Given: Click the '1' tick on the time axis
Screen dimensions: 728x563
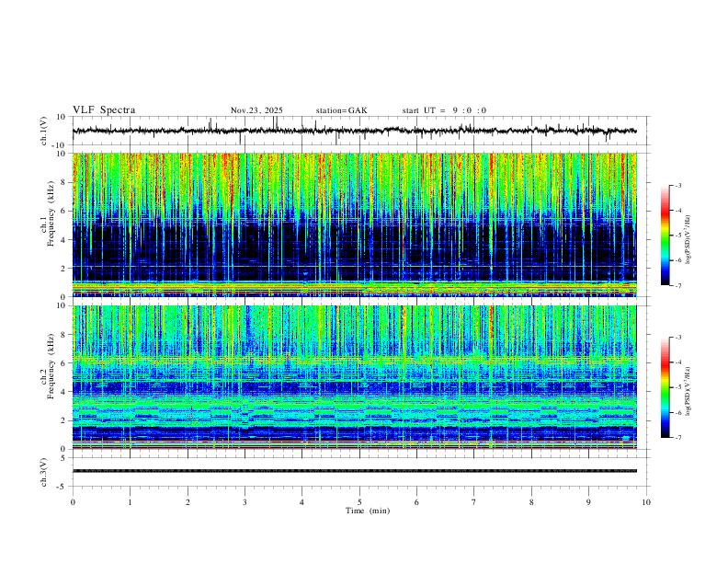Looking at the screenshot, I should coord(130,502).
